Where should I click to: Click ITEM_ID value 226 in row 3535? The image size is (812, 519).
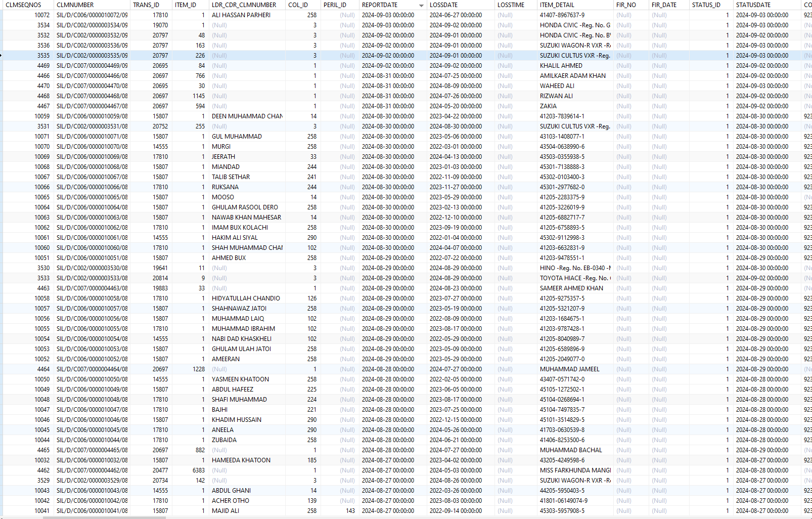coord(191,56)
